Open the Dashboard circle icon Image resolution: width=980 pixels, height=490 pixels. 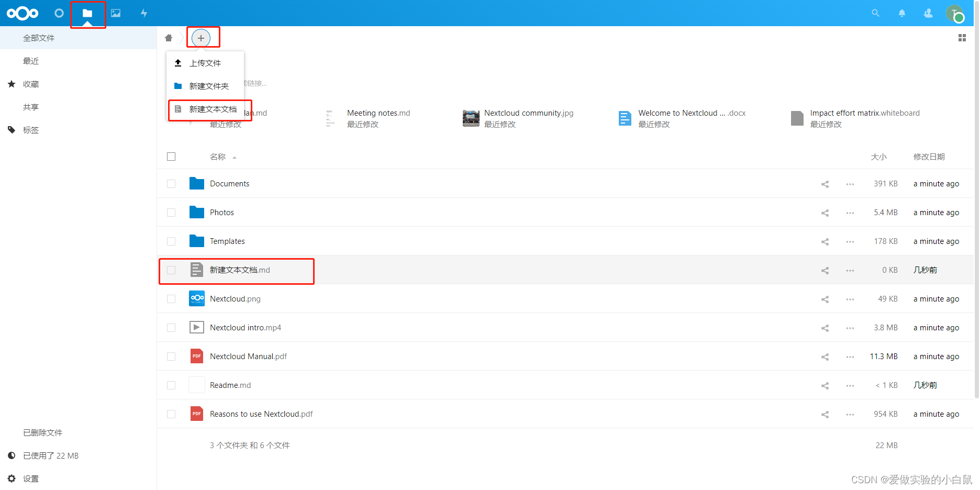pos(59,13)
